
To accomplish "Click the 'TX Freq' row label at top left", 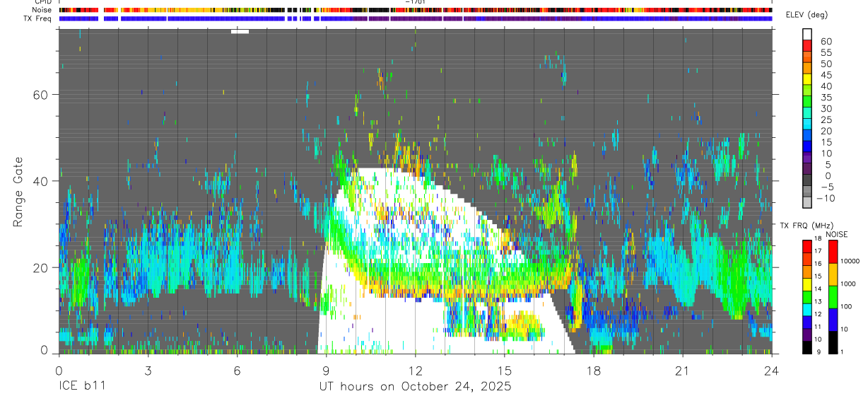I will tap(39, 18).
